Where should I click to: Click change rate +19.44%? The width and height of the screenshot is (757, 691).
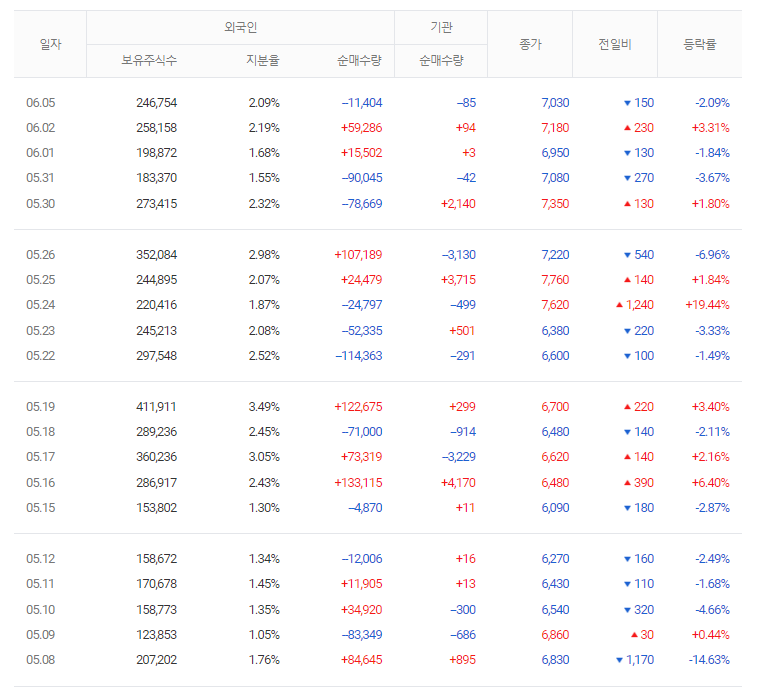click(x=707, y=305)
